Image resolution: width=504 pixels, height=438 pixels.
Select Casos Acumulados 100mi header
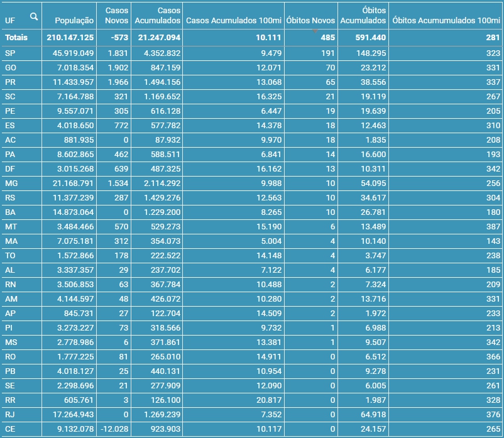point(234,20)
